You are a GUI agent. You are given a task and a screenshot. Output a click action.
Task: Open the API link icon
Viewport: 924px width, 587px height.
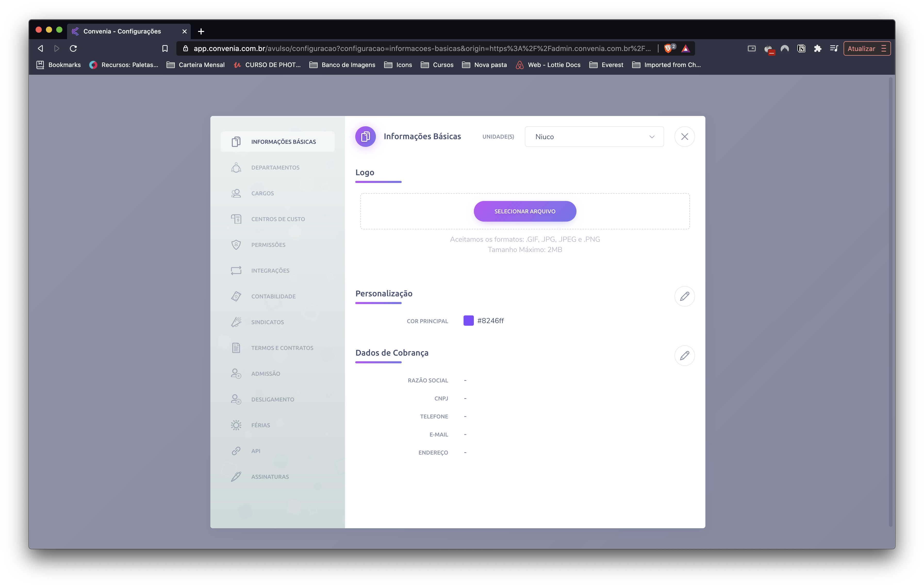click(236, 451)
